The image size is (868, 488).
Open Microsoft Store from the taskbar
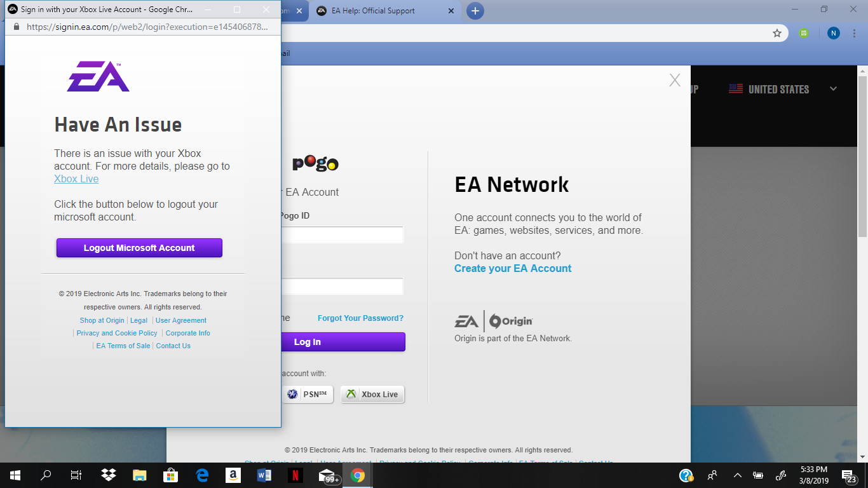(170, 475)
